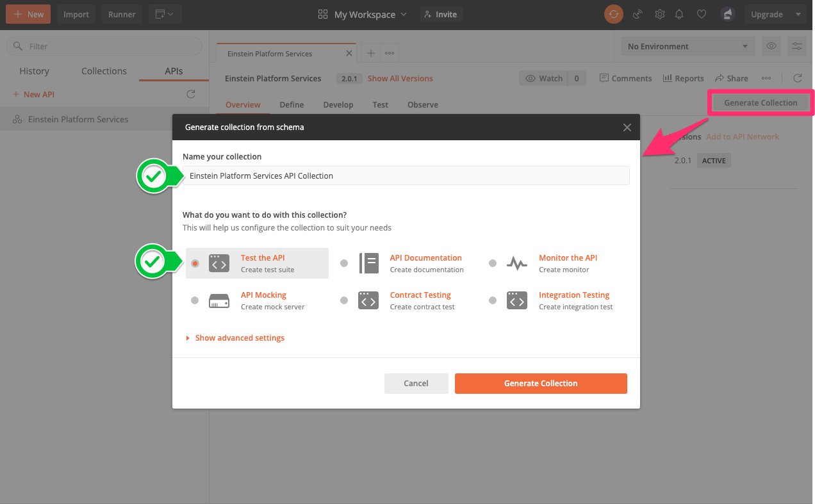Image resolution: width=815 pixels, height=504 pixels.
Task: Click Add to API Network link
Action: point(743,136)
